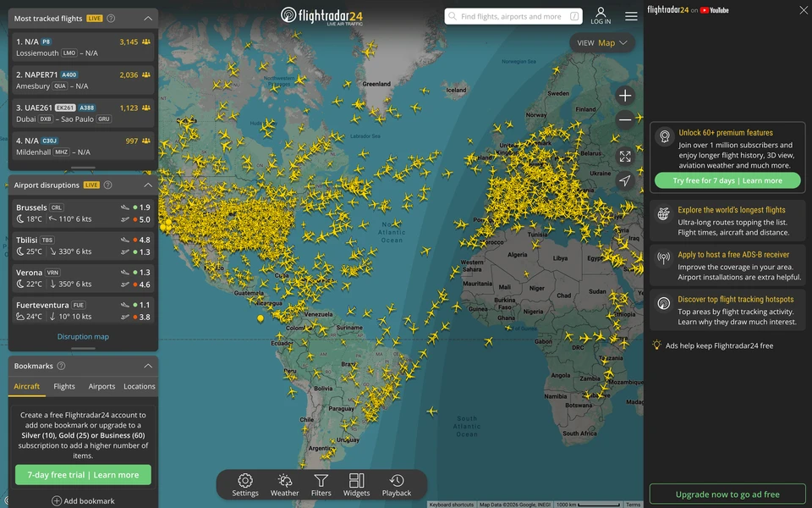This screenshot has width=812, height=508.
Task: Open the UAE261 Dubai to Sao Paulo row
Action: tap(83, 113)
